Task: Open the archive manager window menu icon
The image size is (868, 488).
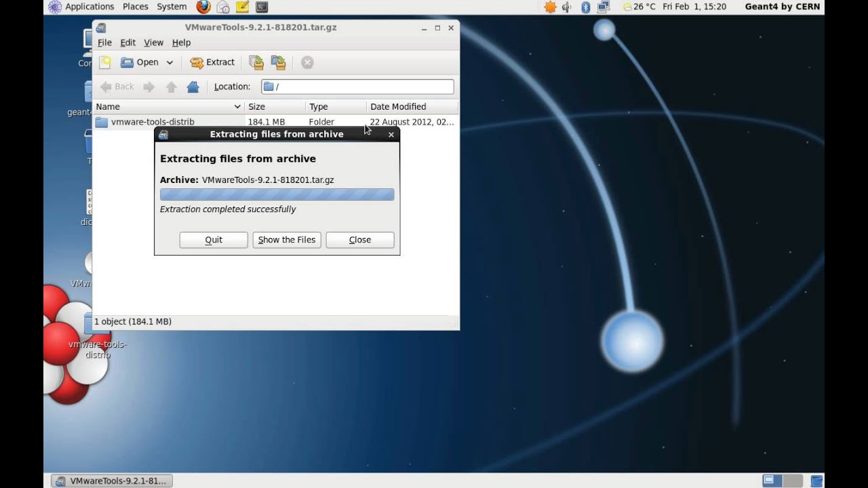Action: click(x=101, y=28)
